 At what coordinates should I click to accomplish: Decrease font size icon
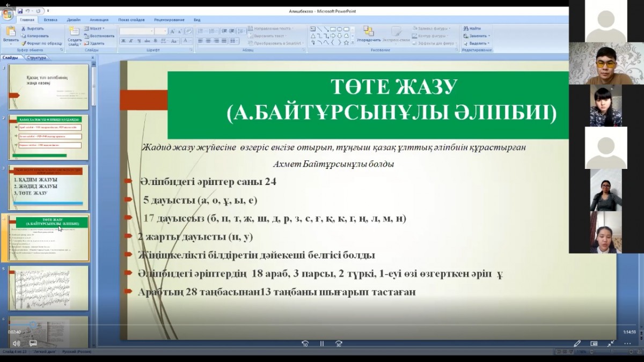coord(181,32)
